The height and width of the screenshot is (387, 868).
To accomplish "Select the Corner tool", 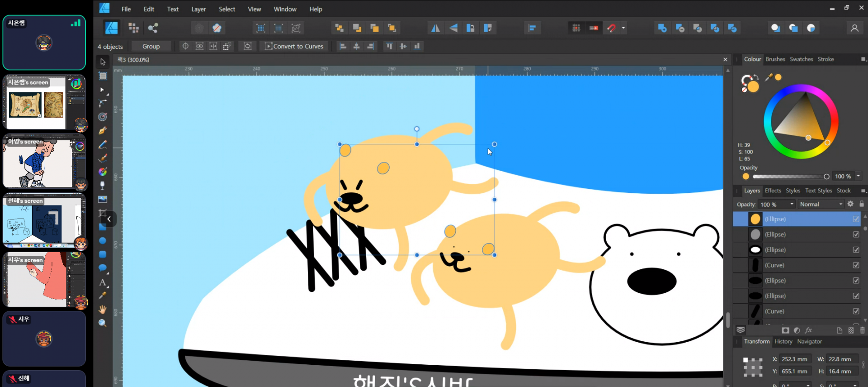I will 103,103.
